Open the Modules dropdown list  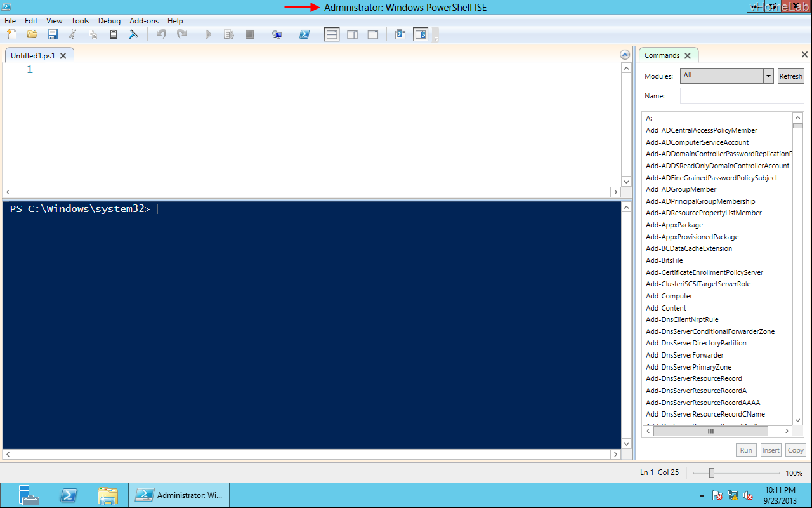pos(768,76)
